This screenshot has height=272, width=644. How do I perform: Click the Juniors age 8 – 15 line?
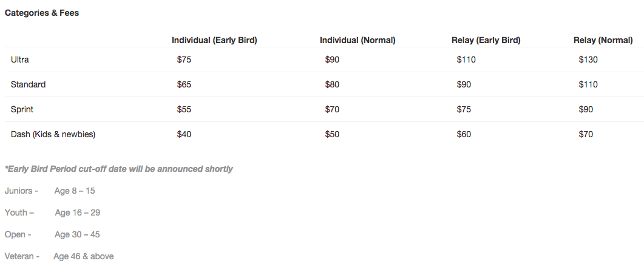coord(50,191)
